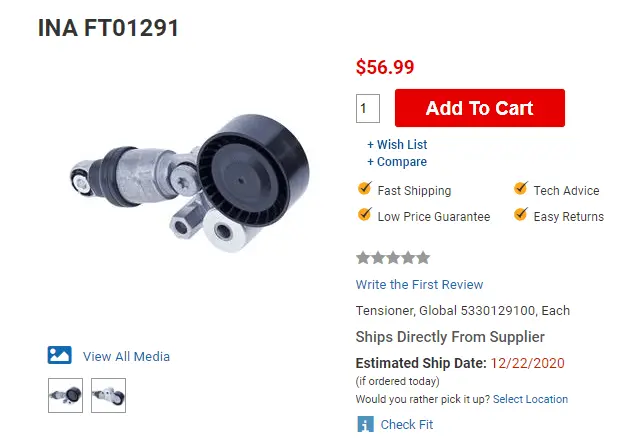
Task: Click the third gray rating star
Action: (393, 258)
